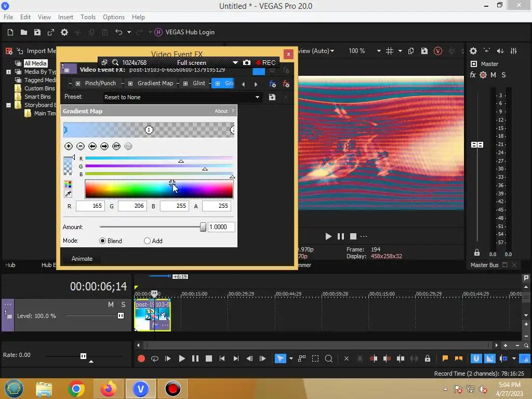Copy preview snapshot to clipboard
Image resolution: width=532 pixels, height=399 pixels.
411,51
